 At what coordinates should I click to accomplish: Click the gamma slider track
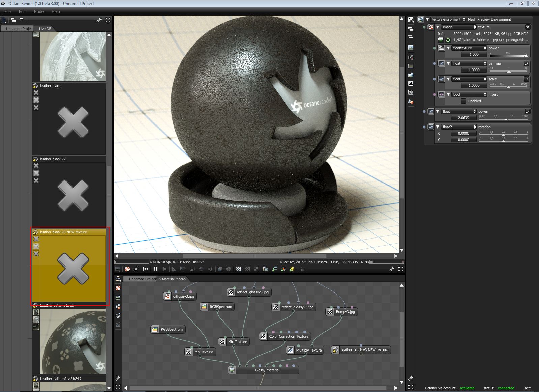pos(508,71)
